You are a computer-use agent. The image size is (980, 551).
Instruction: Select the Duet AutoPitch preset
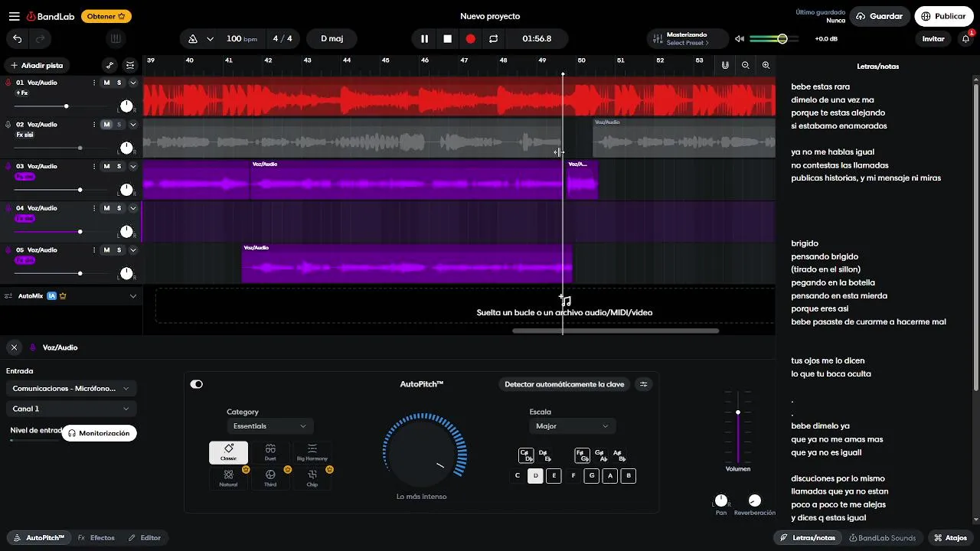[270, 452]
